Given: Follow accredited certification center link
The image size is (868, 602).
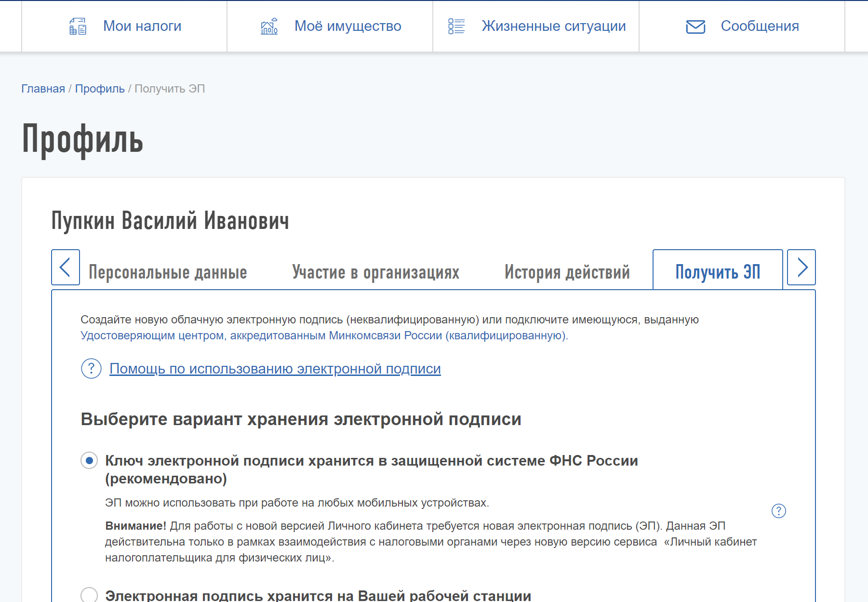Looking at the screenshot, I should coord(324,335).
